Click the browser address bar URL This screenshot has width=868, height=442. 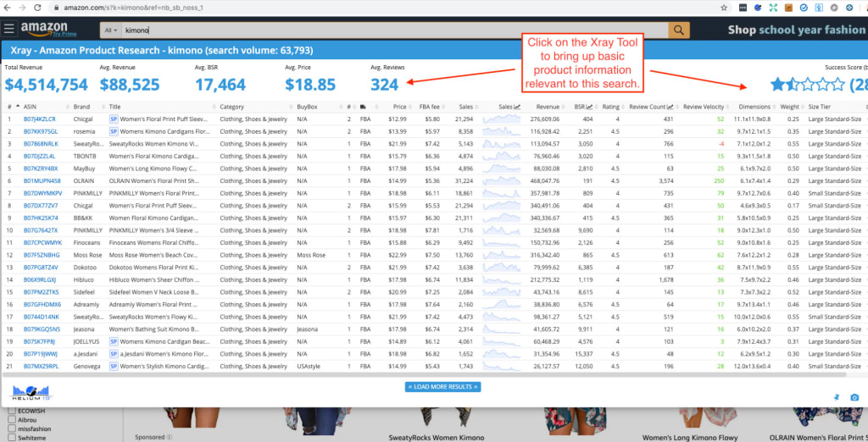click(x=133, y=8)
